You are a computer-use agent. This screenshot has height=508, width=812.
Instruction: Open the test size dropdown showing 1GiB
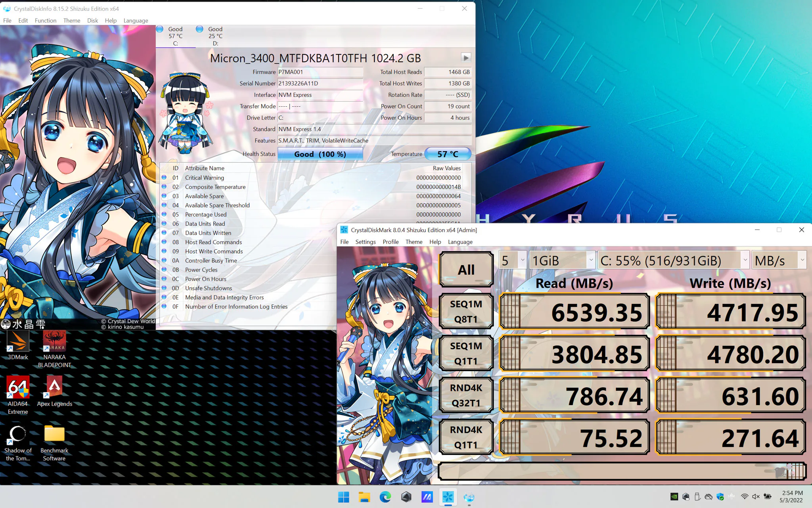click(x=562, y=260)
